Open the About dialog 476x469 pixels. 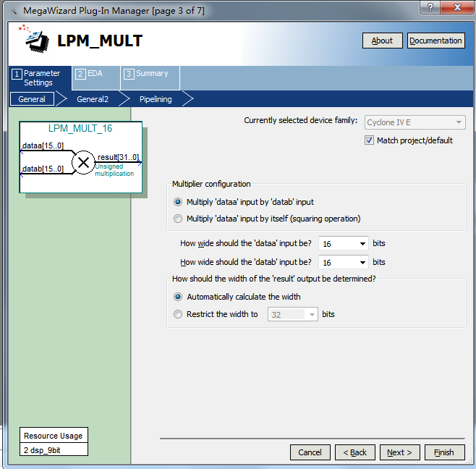[x=383, y=41]
